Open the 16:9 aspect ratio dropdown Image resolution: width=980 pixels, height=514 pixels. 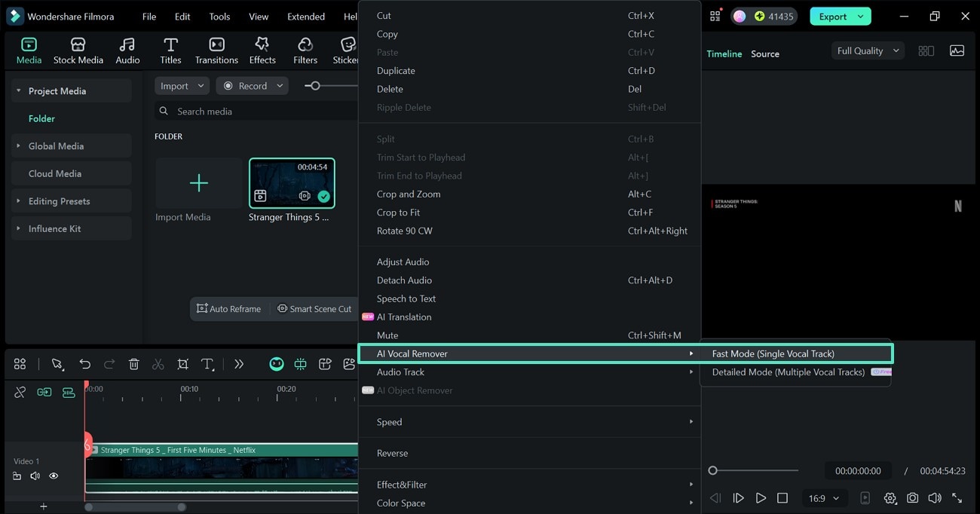[x=823, y=498]
